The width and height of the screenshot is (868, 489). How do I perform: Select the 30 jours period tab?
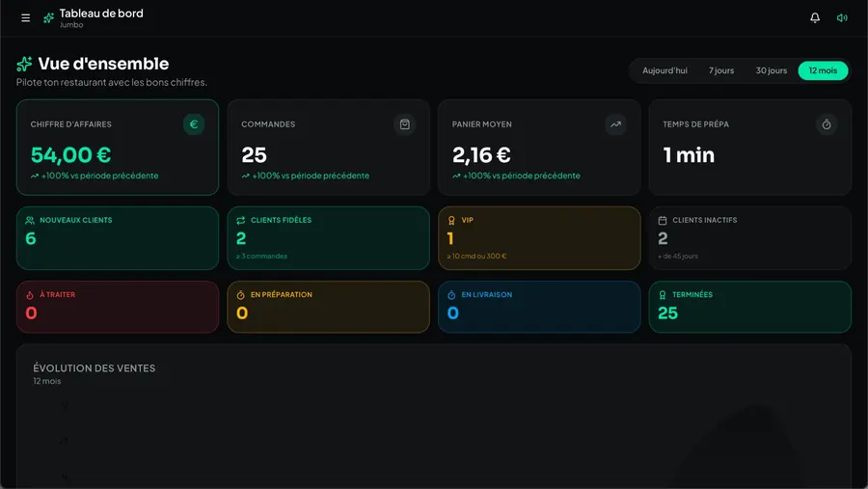[x=772, y=70]
